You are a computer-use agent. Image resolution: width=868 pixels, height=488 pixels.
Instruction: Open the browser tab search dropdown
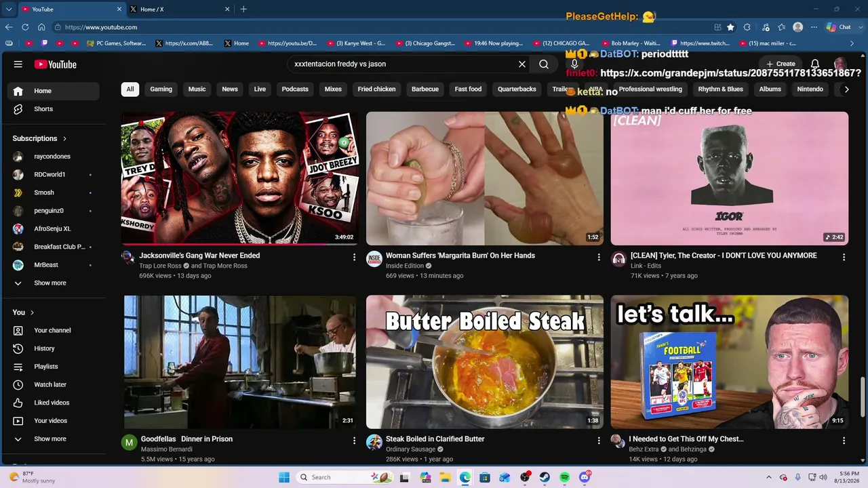pyautogui.click(x=9, y=9)
